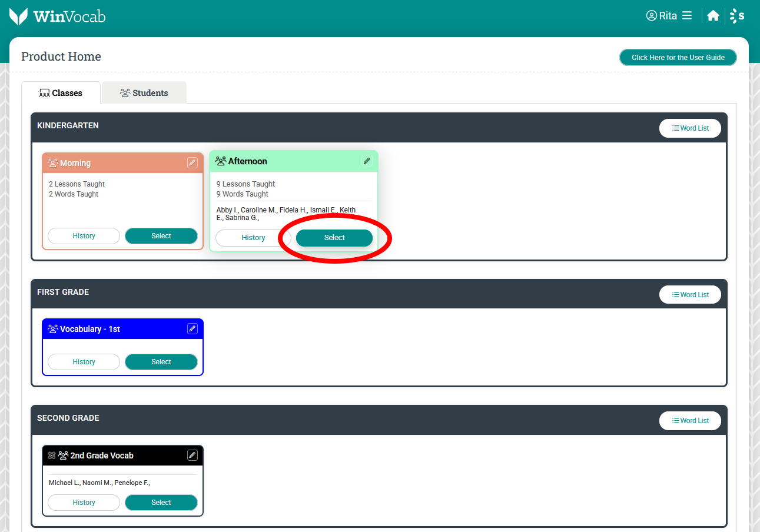Open the Second Grade Word List
The image size is (760, 532).
(x=690, y=421)
